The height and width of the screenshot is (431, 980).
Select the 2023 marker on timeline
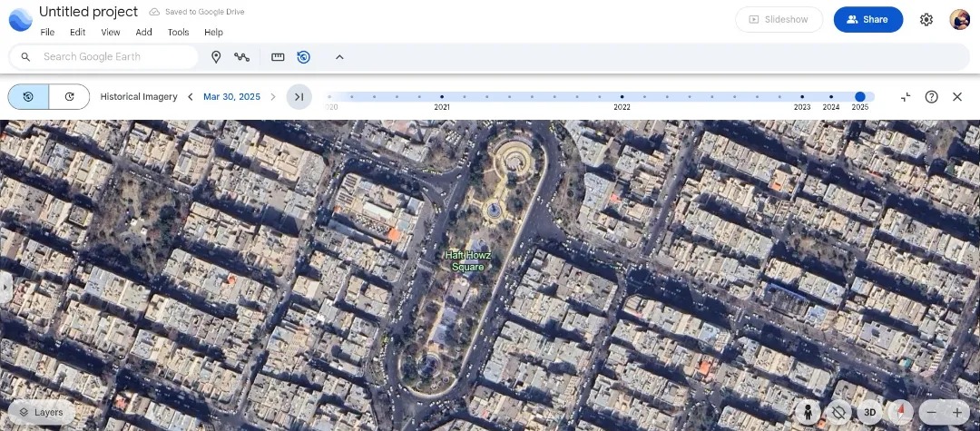[802, 97]
